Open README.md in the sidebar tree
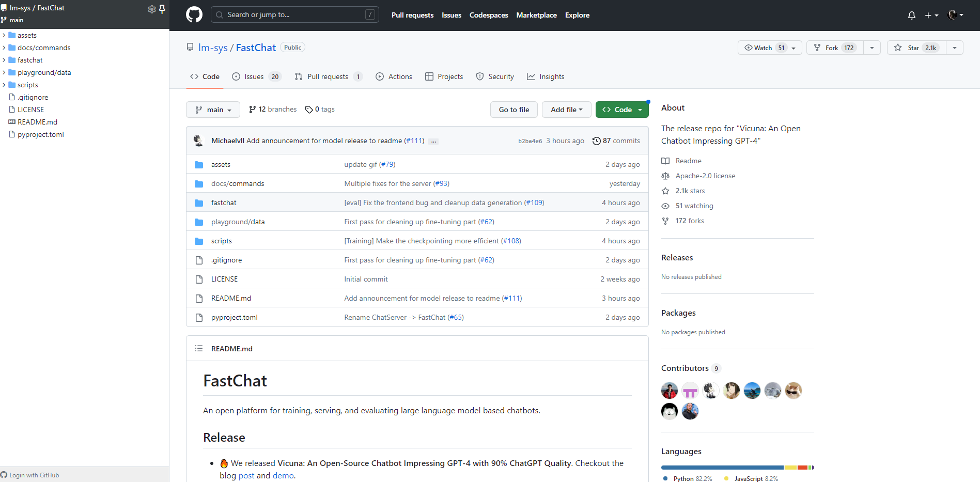The image size is (980, 482). 37,122
